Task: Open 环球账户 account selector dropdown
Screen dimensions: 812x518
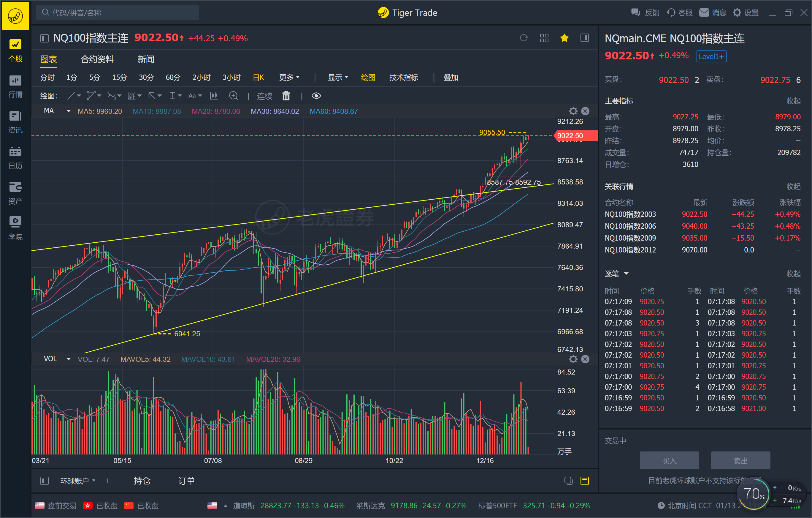Action: (x=77, y=481)
